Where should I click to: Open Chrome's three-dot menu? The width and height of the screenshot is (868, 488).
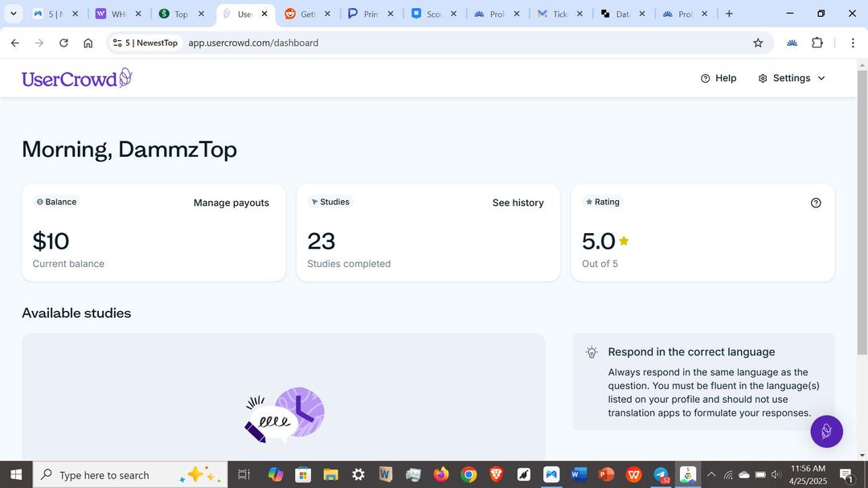click(853, 43)
